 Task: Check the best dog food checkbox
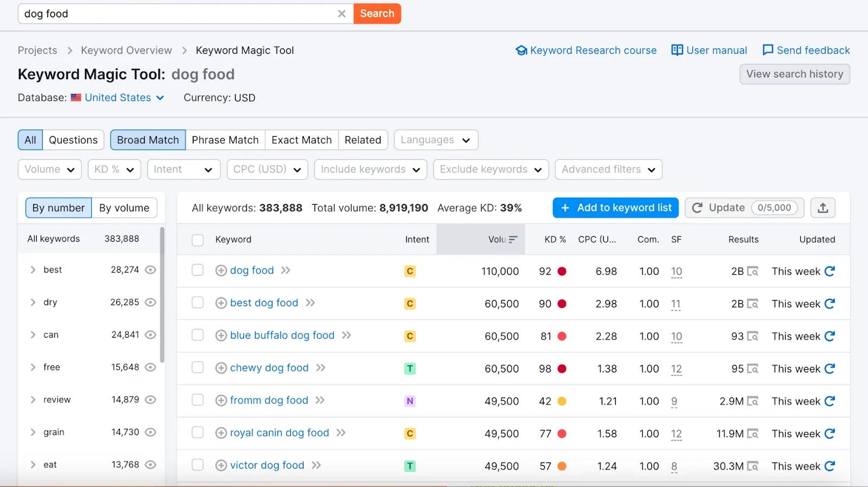click(x=197, y=302)
